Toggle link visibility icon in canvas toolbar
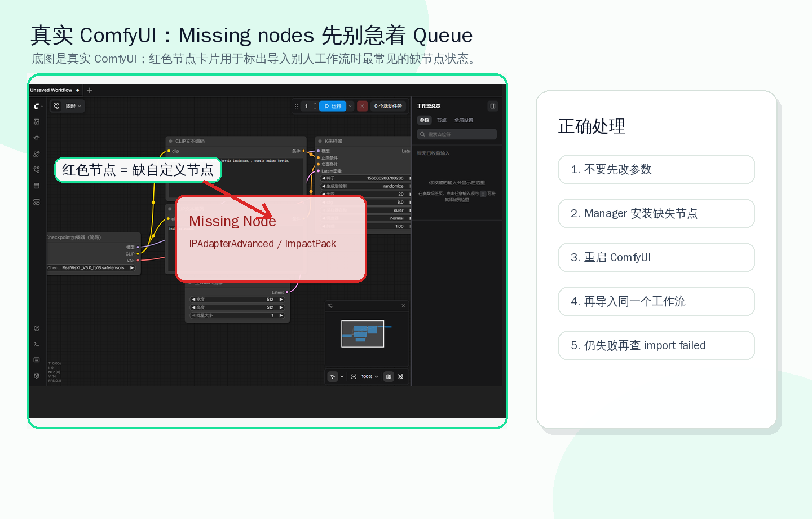 (401, 376)
